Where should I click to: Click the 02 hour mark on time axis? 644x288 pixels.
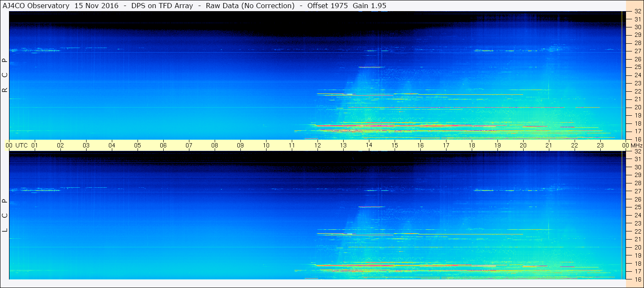(60, 145)
